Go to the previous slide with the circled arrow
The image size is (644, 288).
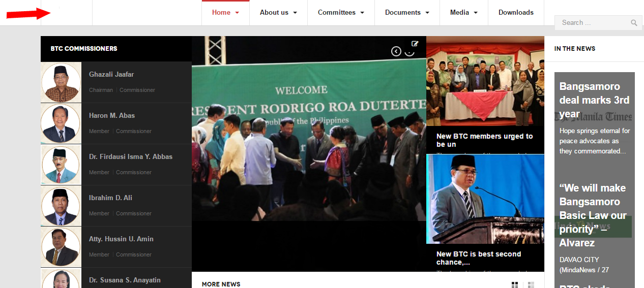tap(396, 51)
